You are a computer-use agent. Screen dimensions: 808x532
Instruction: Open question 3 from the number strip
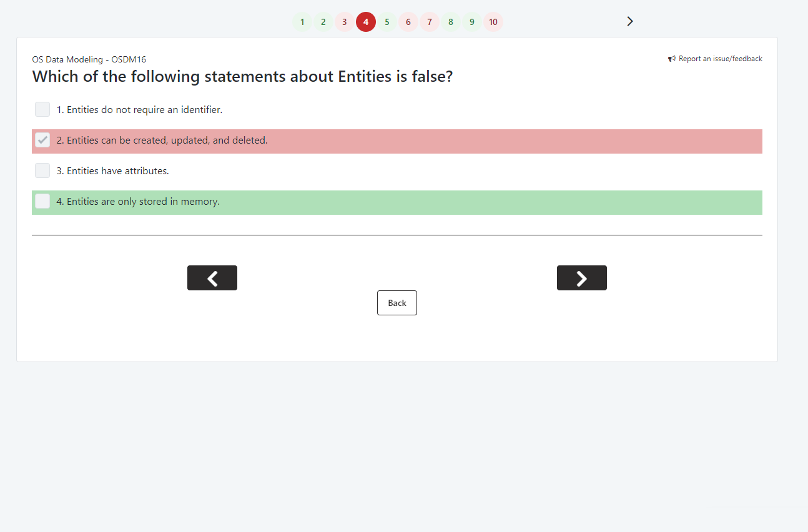tap(345, 22)
